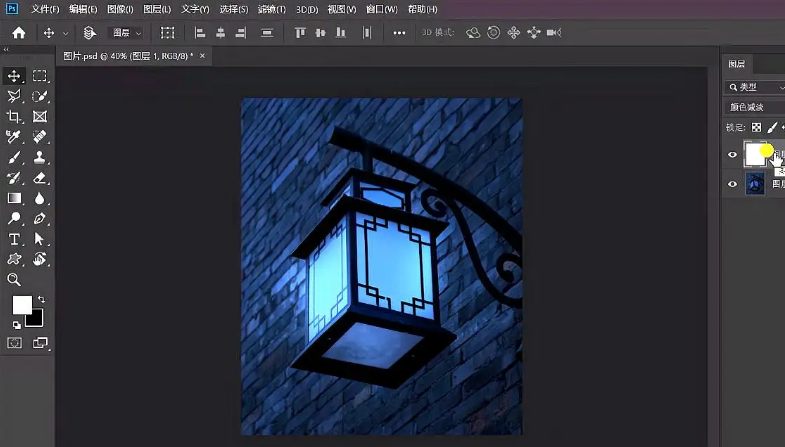
Task: Toggle lock transparent pixels
Action: tap(757, 128)
